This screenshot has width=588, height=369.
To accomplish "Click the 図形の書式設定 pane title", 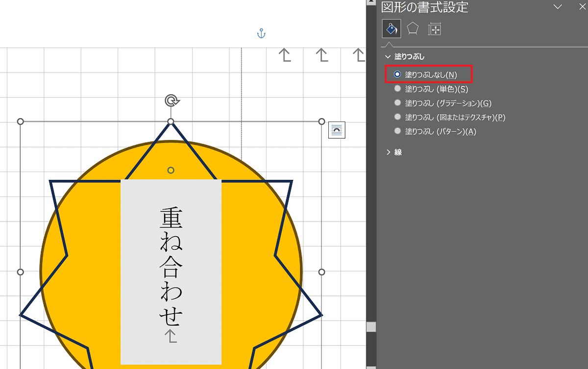I will click(x=424, y=7).
